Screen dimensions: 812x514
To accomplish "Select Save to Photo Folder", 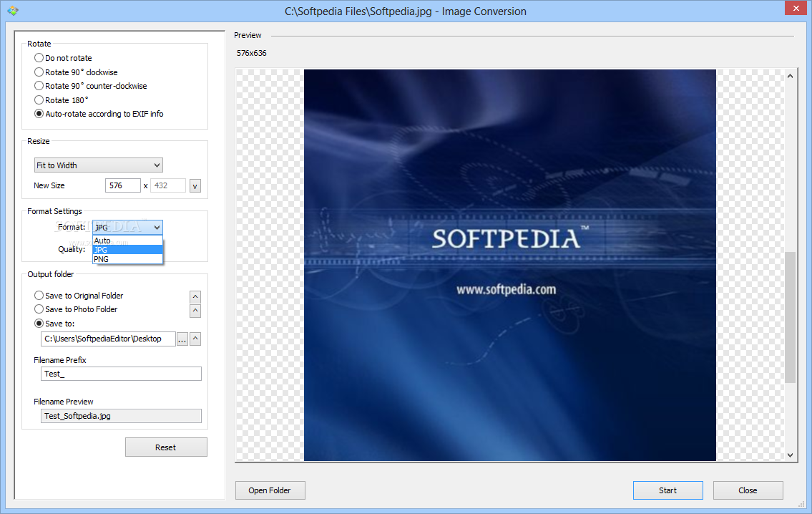I will 76,309.
